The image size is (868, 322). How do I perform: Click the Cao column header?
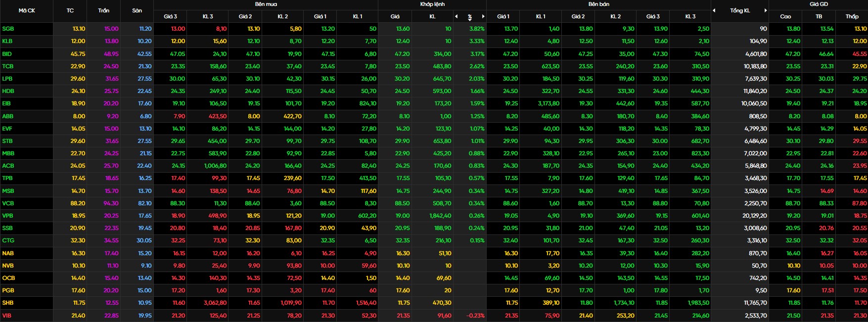tap(785, 16)
